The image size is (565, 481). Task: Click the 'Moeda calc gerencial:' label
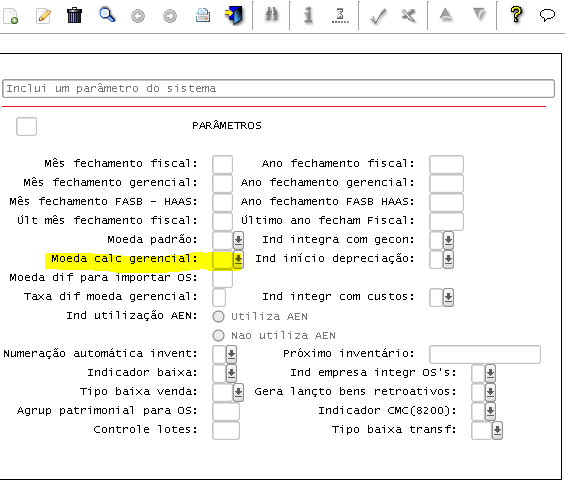coord(124,259)
